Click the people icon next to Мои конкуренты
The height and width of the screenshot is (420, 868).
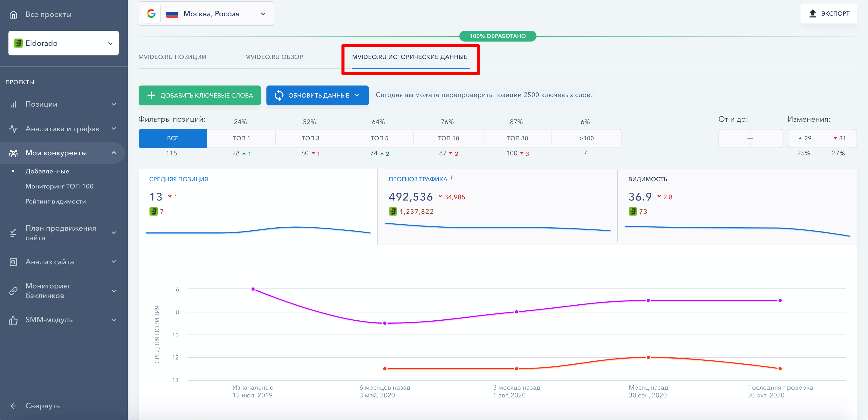13,153
